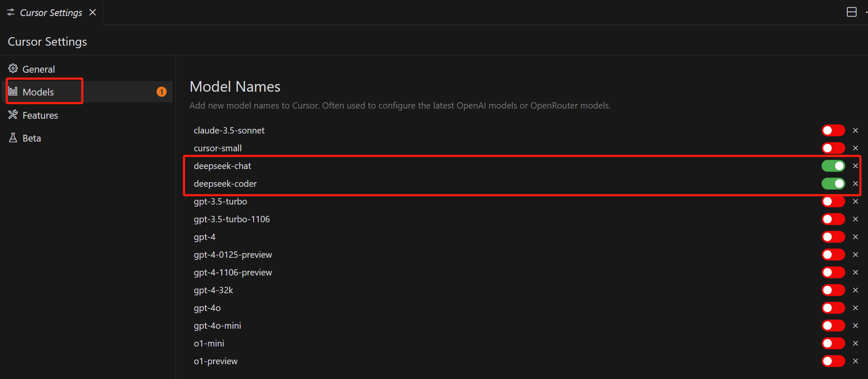The width and height of the screenshot is (868, 379).
Task: Select the cursor-small model name text
Action: click(x=218, y=148)
